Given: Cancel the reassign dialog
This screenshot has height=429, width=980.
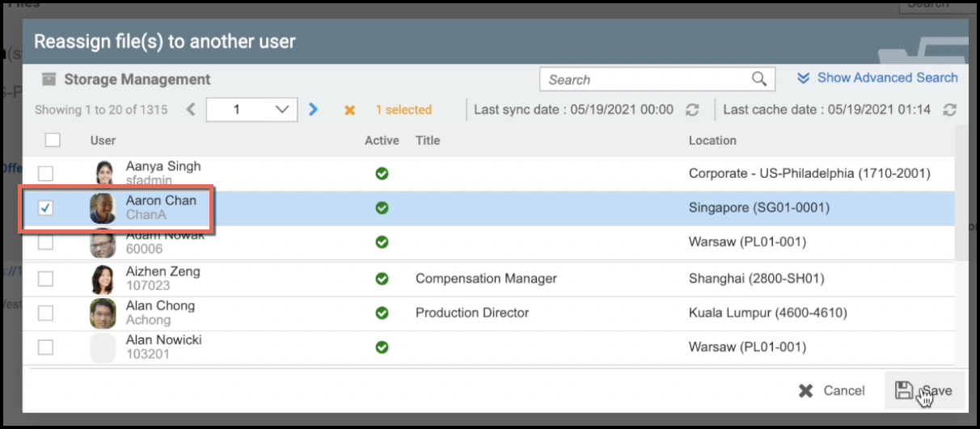Looking at the screenshot, I should click(x=832, y=390).
